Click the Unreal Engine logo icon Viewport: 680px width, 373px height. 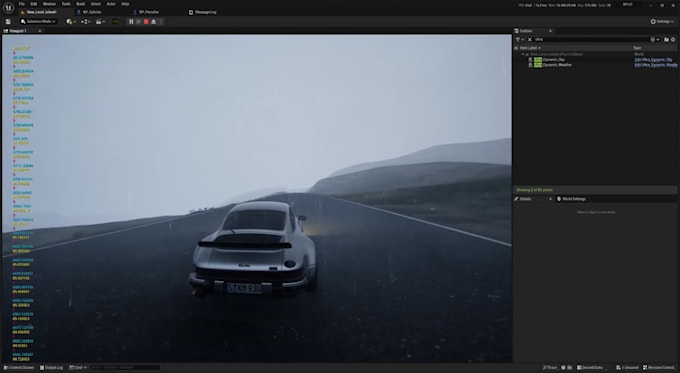(8, 7)
